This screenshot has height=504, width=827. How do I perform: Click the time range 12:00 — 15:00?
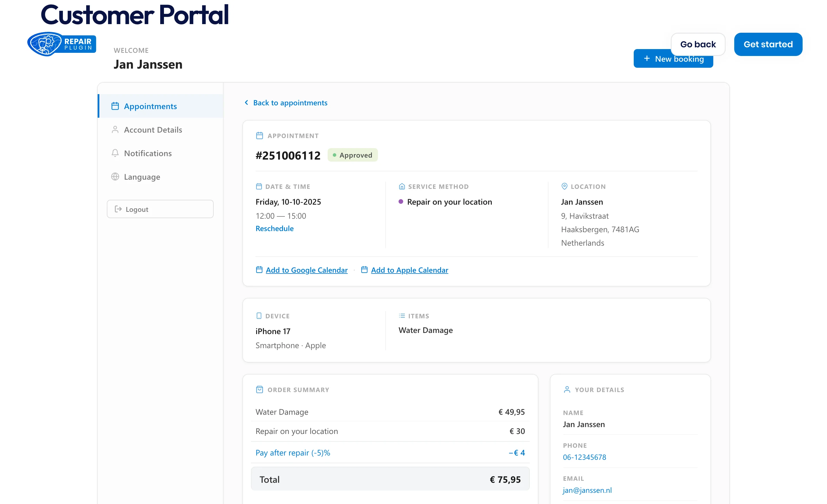coord(281,216)
